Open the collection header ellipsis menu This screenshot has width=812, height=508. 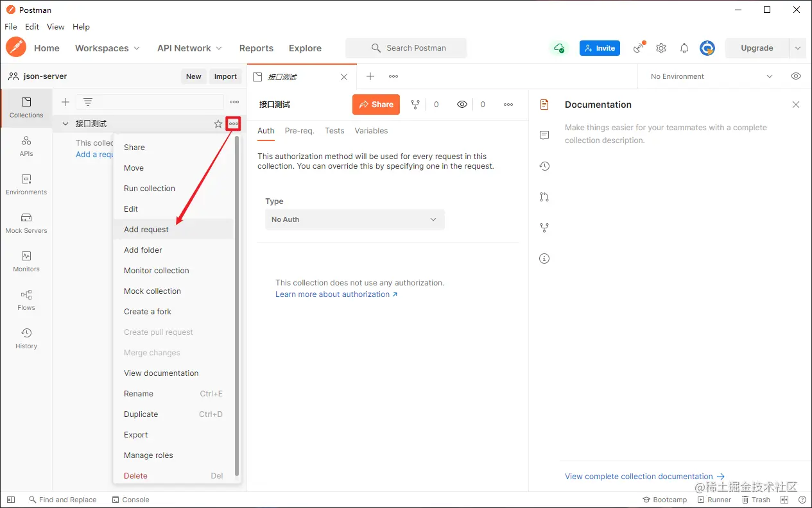point(508,105)
